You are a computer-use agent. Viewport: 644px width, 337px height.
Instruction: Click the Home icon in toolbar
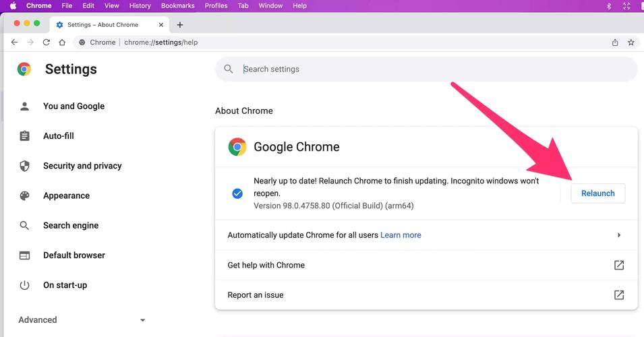click(62, 42)
